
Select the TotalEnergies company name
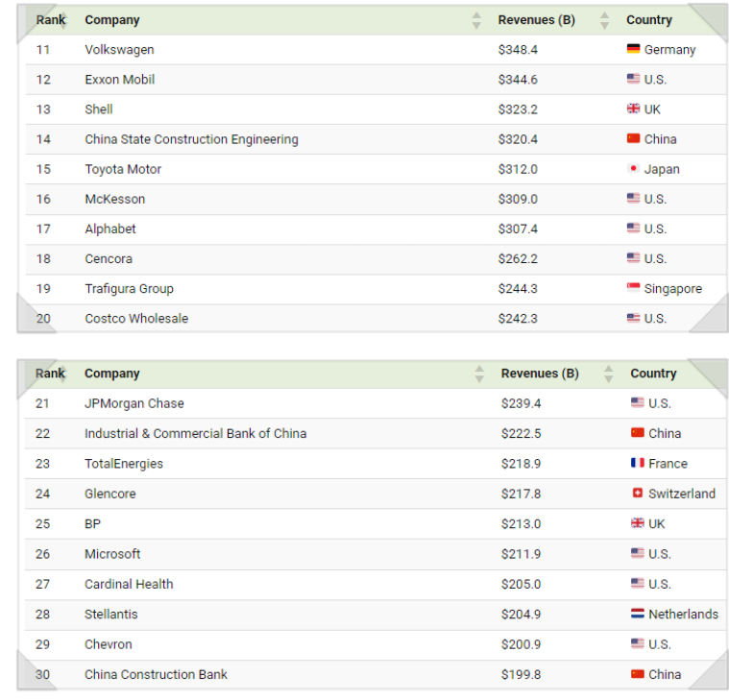(x=123, y=464)
